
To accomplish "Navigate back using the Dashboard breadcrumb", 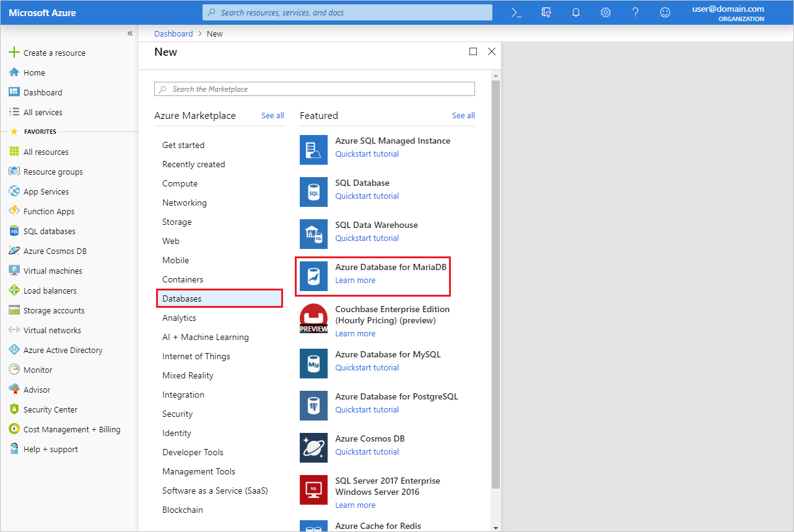I will click(x=173, y=33).
